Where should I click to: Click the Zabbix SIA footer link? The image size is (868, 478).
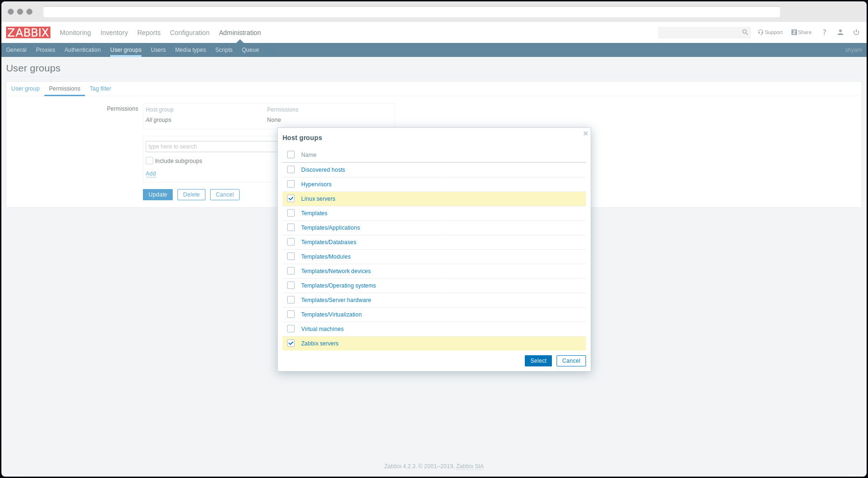pyautogui.click(x=470, y=466)
